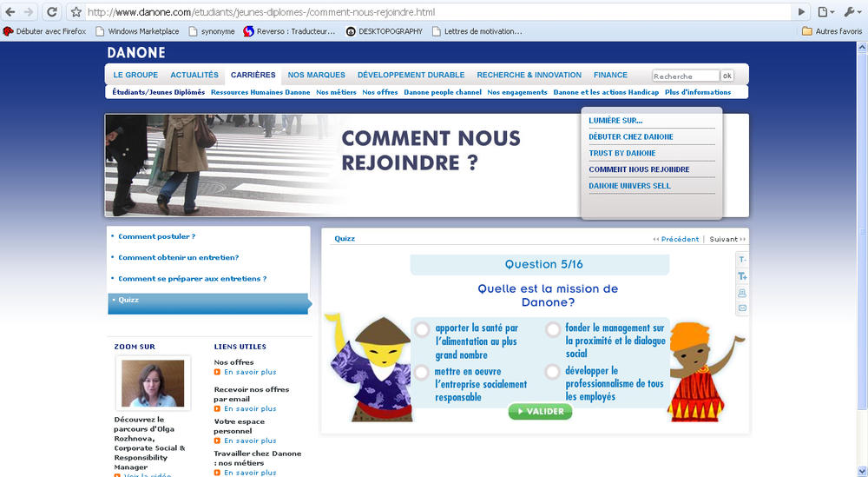This screenshot has width=868, height=477.
Task: Open the page menu icon
Action: (x=825, y=11)
